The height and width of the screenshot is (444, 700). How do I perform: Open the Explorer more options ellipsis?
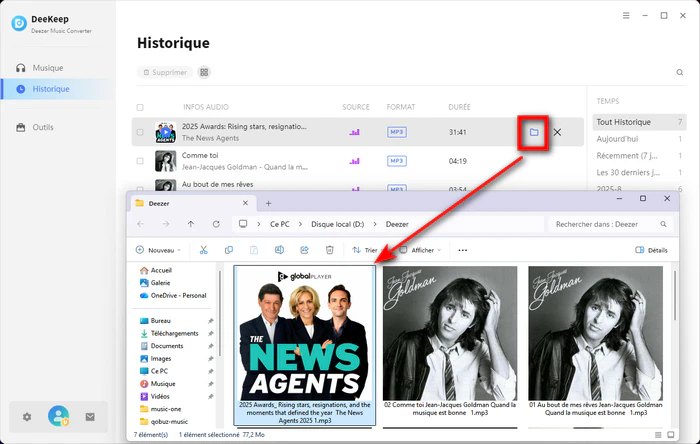tap(462, 250)
